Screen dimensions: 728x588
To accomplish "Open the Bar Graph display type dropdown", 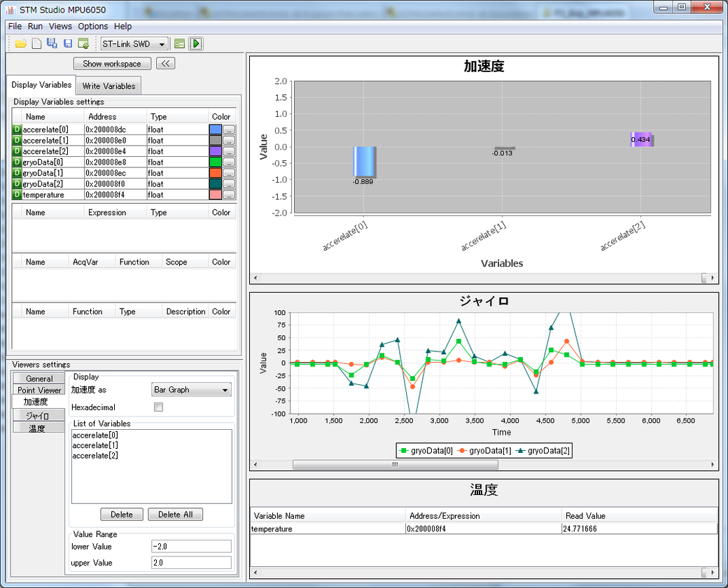I will click(191, 390).
